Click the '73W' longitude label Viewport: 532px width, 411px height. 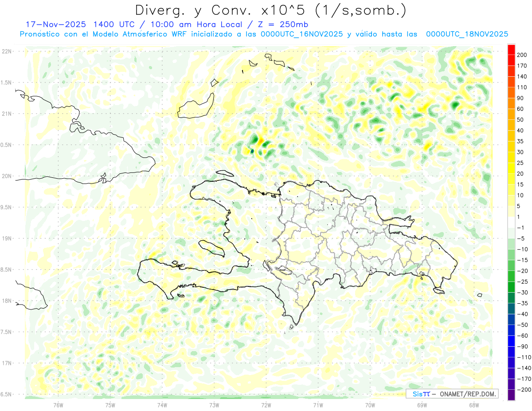(214, 405)
